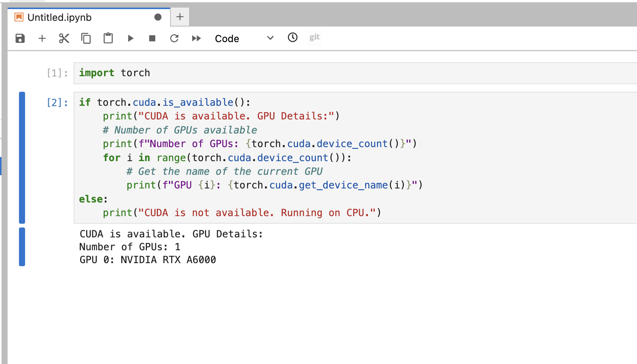The image size is (637, 364).
Task: Collapse cell 2 input using blue bar
Action: [22, 158]
